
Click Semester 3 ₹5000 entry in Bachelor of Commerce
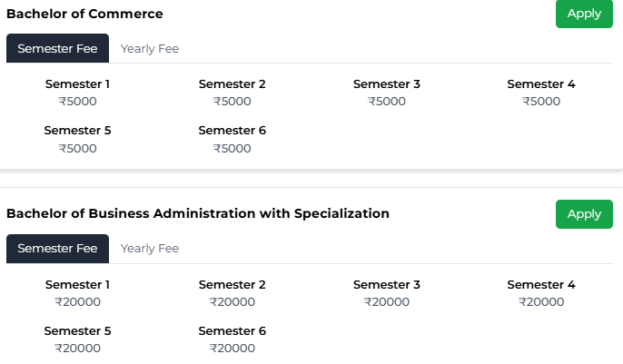click(x=387, y=93)
